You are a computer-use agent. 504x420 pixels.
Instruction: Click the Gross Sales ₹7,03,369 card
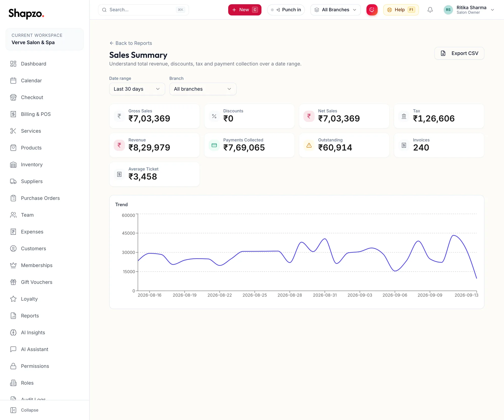click(154, 116)
